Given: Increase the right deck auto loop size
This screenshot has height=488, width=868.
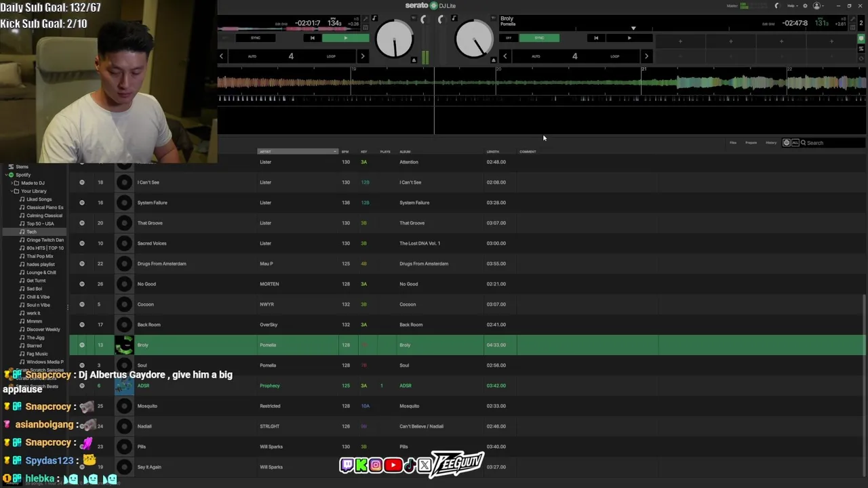Looking at the screenshot, I should 646,56.
